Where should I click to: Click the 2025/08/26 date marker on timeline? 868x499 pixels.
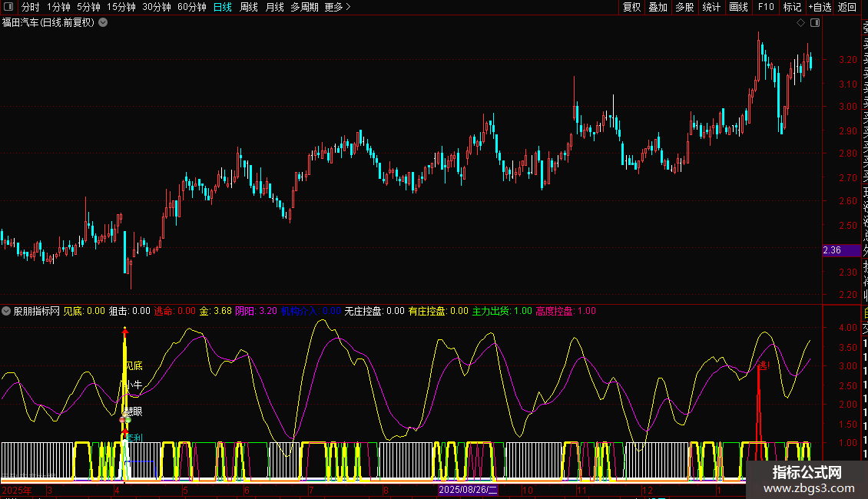click(x=468, y=490)
